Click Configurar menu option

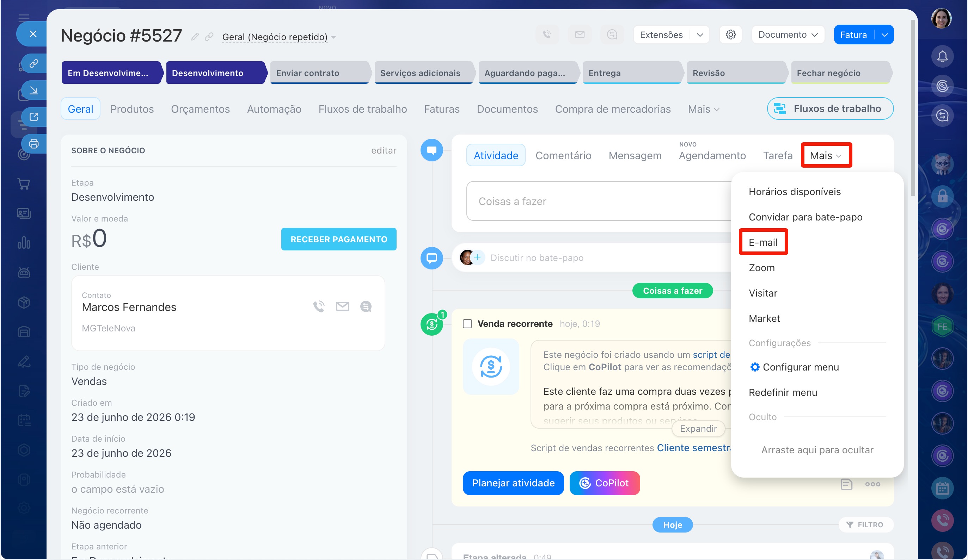pos(794,367)
